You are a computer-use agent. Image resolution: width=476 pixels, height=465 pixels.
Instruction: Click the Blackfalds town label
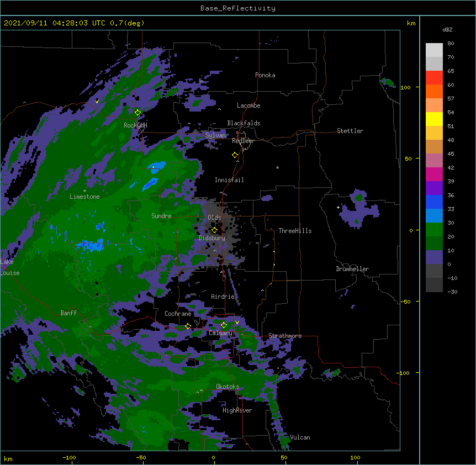(x=244, y=123)
